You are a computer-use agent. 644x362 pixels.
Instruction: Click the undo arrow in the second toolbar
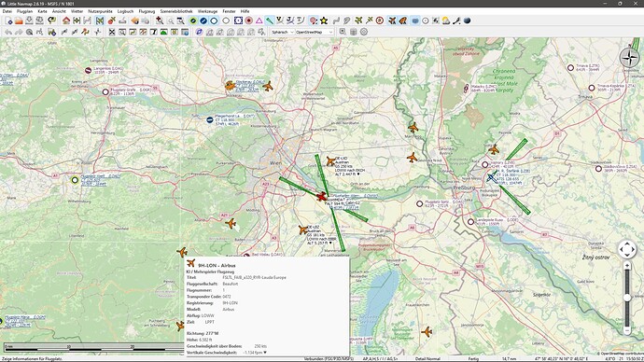pyautogui.click(x=8, y=32)
